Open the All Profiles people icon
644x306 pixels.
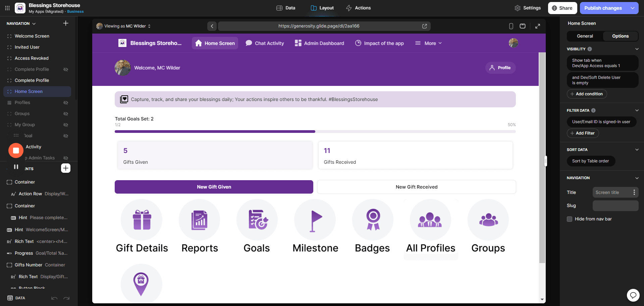[x=431, y=220]
